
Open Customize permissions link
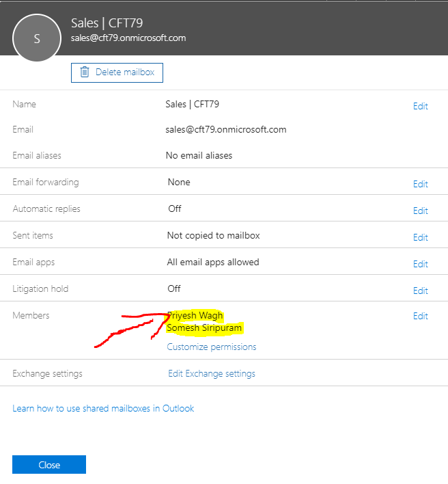point(212,347)
